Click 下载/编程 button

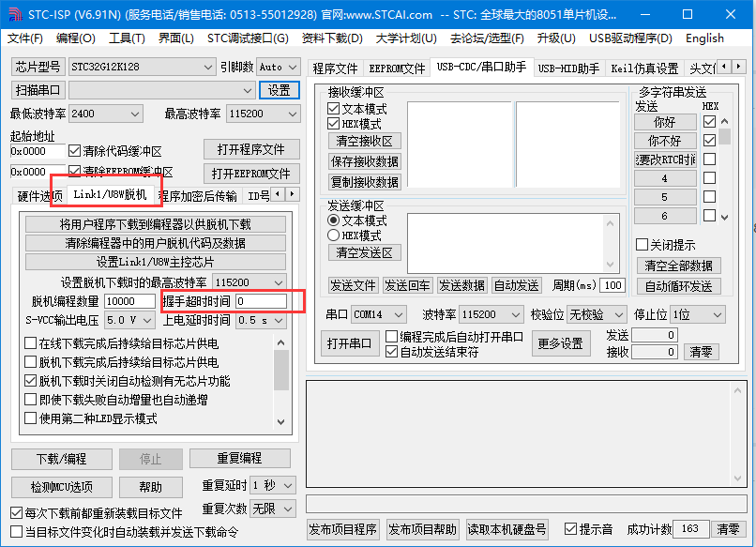pos(62,459)
